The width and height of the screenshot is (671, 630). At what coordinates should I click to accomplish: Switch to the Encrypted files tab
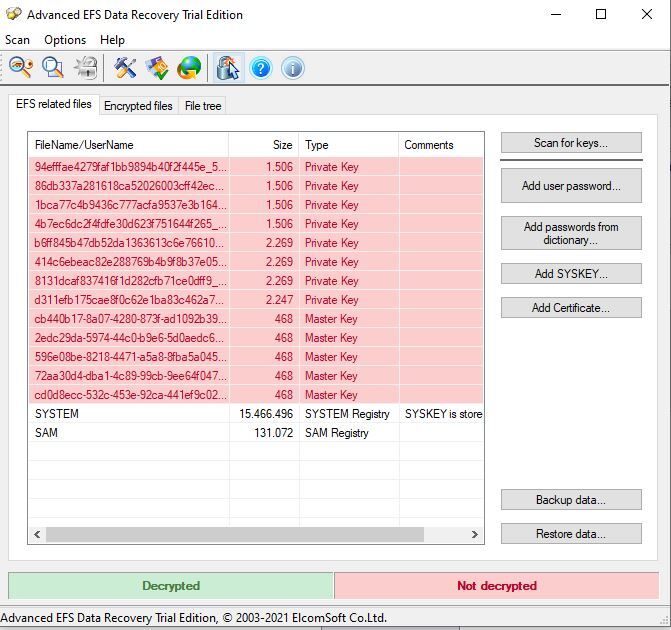pyautogui.click(x=138, y=106)
